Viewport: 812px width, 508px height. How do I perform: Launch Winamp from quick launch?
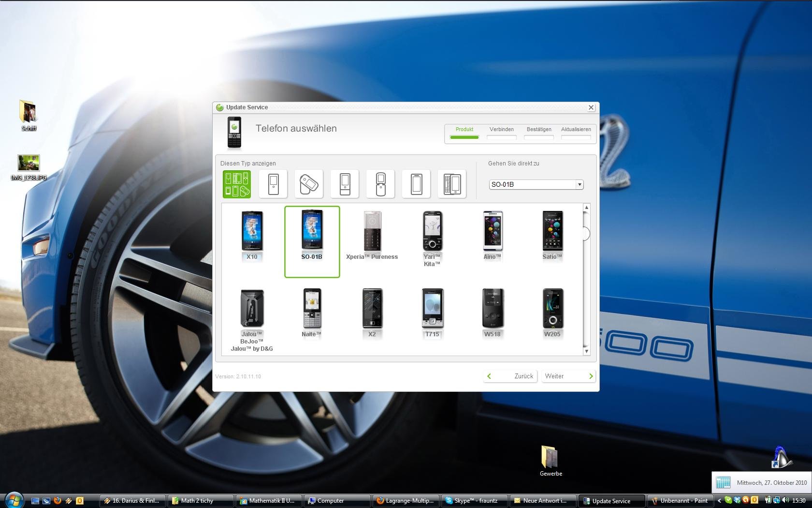(x=69, y=501)
